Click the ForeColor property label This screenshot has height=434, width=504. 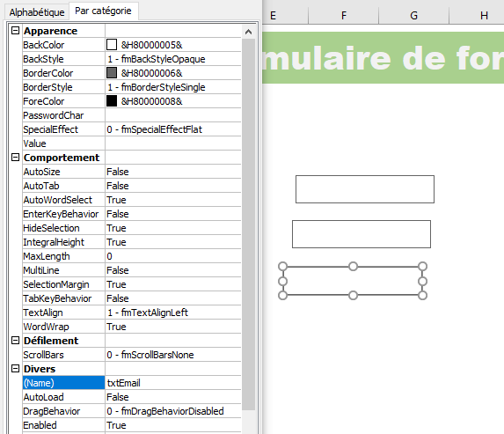tap(63, 101)
